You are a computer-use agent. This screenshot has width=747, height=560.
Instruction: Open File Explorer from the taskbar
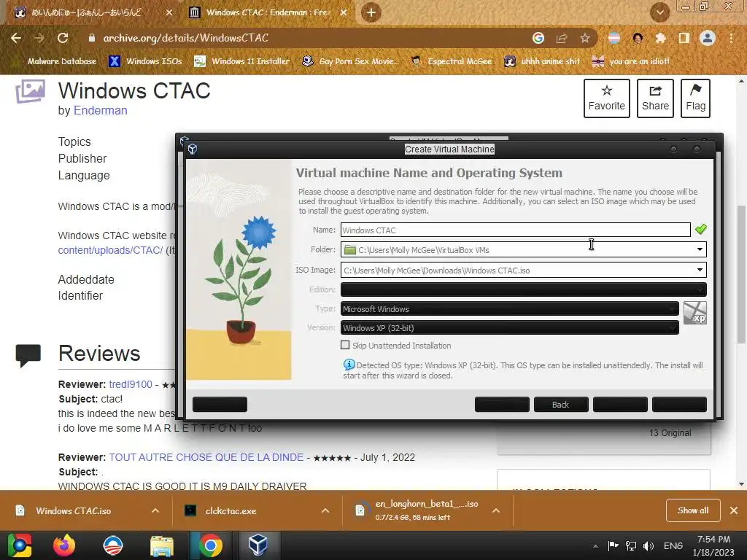click(162, 545)
